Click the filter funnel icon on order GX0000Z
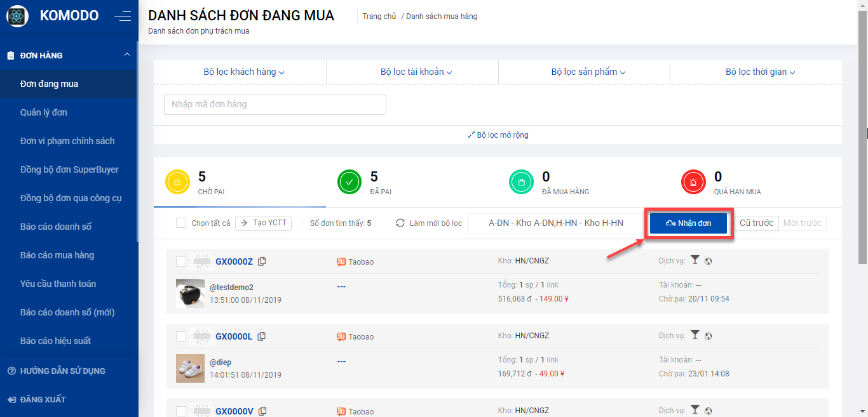Viewport: 868px width, 417px height. click(695, 260)
